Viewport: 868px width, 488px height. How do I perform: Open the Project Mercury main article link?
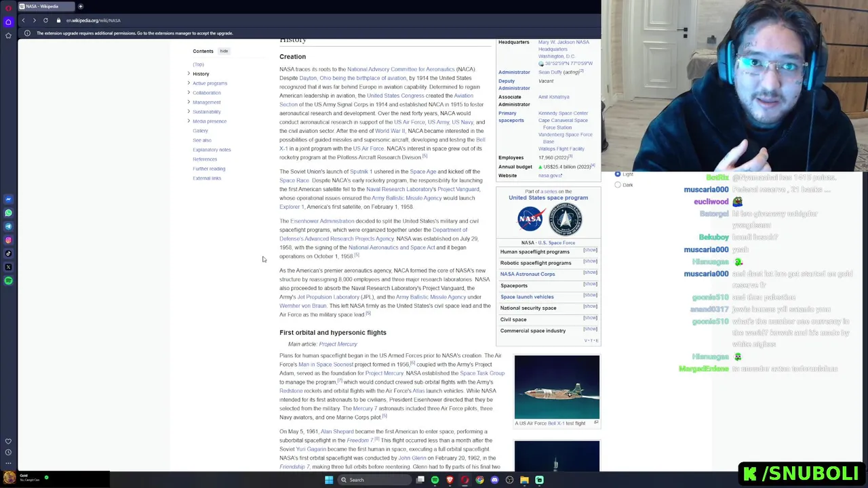[x=338, y=344]
